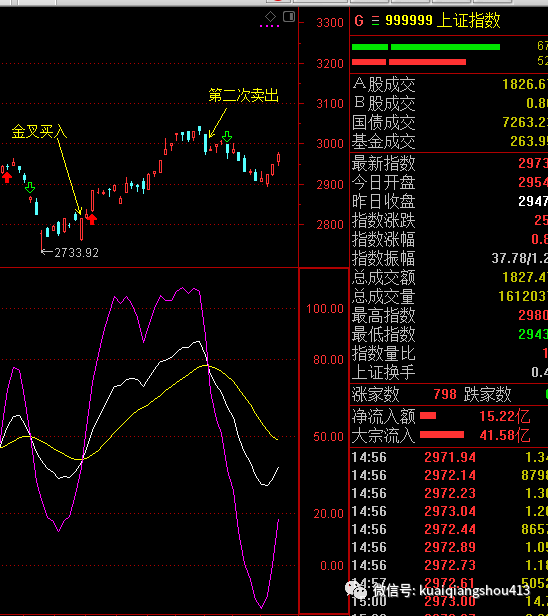The width and height of the screenshot is (548, 616).
Task: Select the 上证换手 row label
Action: (x=384, y=372)
